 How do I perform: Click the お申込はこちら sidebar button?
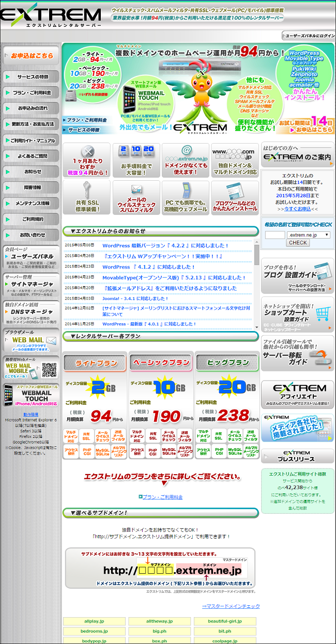click(x=31, y=55)
